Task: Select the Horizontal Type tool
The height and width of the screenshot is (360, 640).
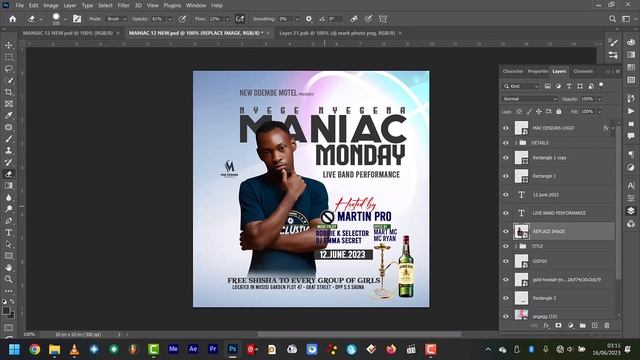Action: (9, 233)
